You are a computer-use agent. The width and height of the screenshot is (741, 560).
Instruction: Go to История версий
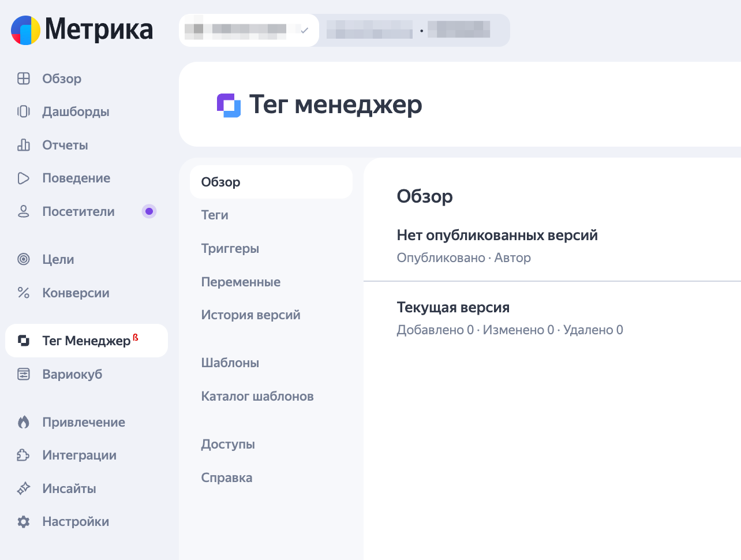pos(250,315)
